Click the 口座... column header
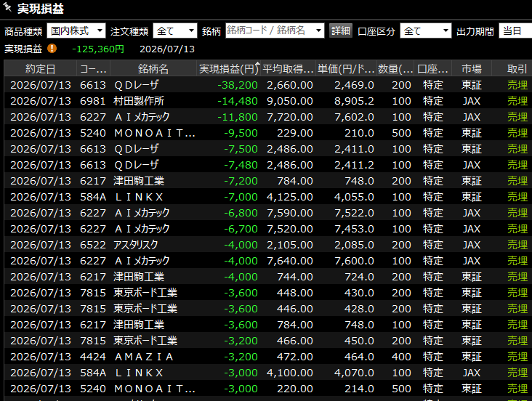This screenshot has width=532, height=401. click(433, 69)
